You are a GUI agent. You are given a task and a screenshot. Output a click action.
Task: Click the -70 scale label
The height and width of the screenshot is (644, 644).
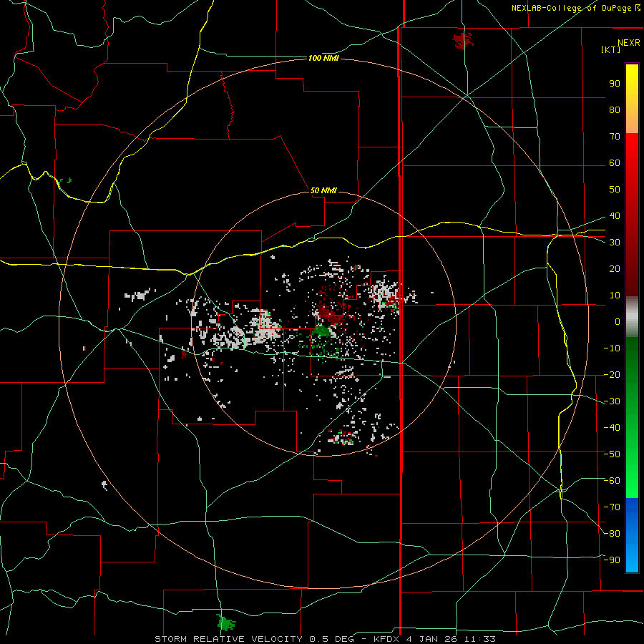612,507
